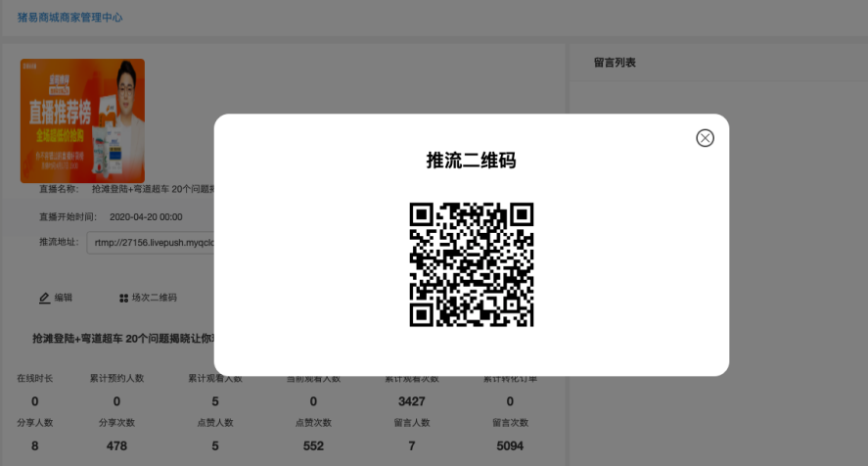This screenshot has width=868, height=466.
Task: Click the 编辑 label
Action: pyautogui.click(x=63, y=298)
